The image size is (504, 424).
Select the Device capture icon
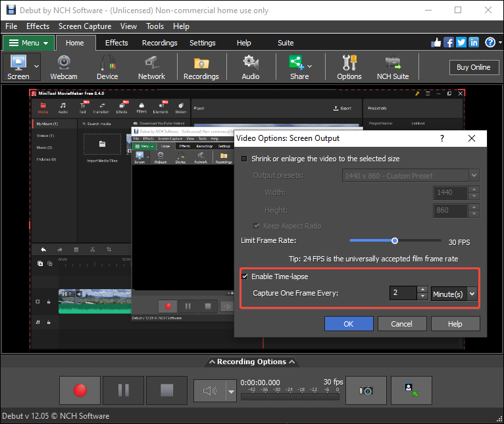coord(107,67)
